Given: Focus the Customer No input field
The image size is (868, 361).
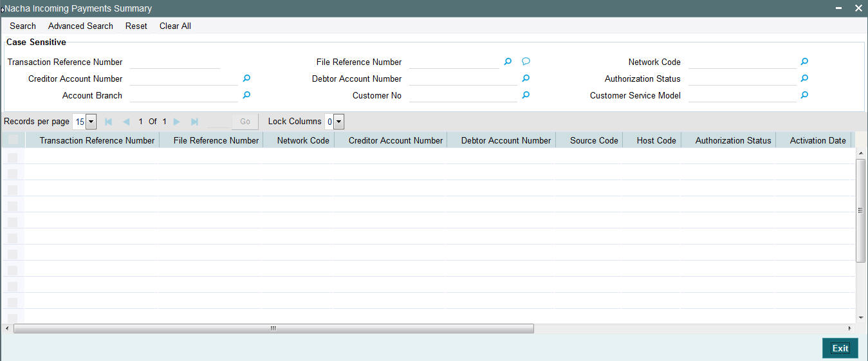Looking at the screenshot, I should coord(463,95).
